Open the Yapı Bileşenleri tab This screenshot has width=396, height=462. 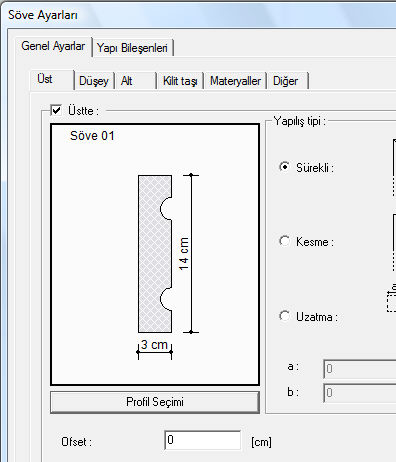[x=132, y=48]
